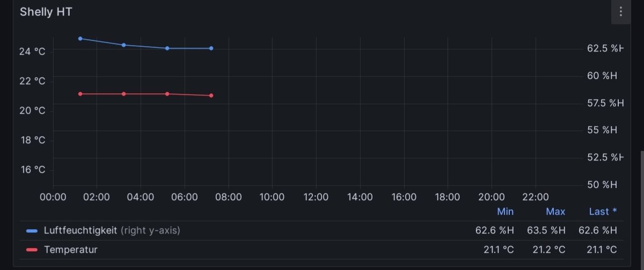Select last red temperature data point
Screen dimensions: 644x270
pos(211,96)
